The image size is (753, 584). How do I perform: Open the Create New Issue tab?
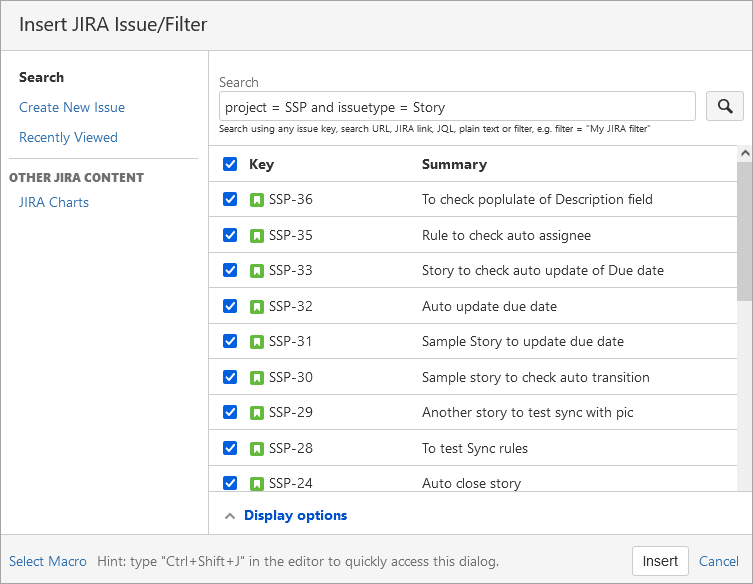72,107
